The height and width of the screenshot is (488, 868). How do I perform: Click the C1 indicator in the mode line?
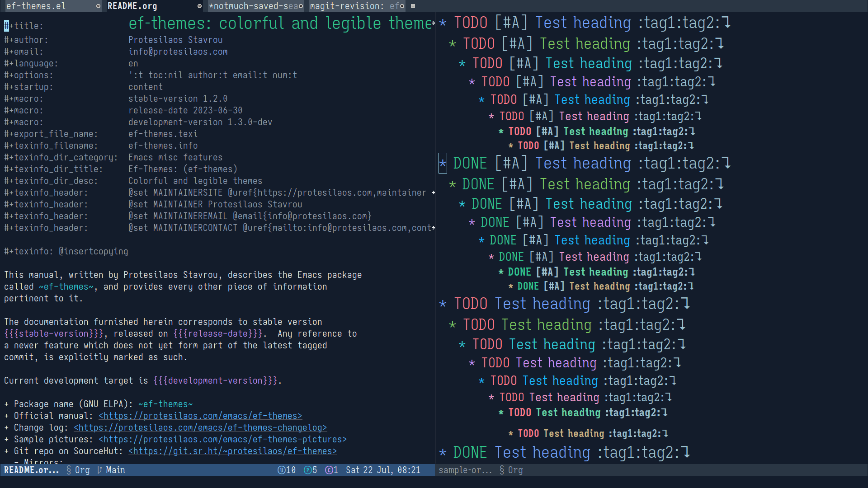click(331, 470)
